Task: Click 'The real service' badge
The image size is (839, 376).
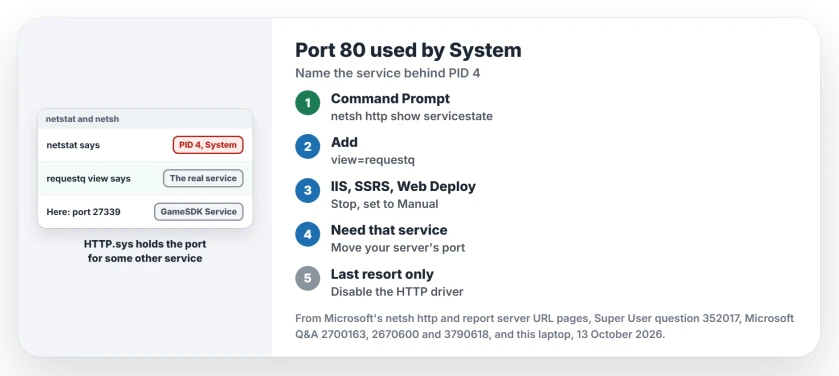Action: [x=203, y=178]
